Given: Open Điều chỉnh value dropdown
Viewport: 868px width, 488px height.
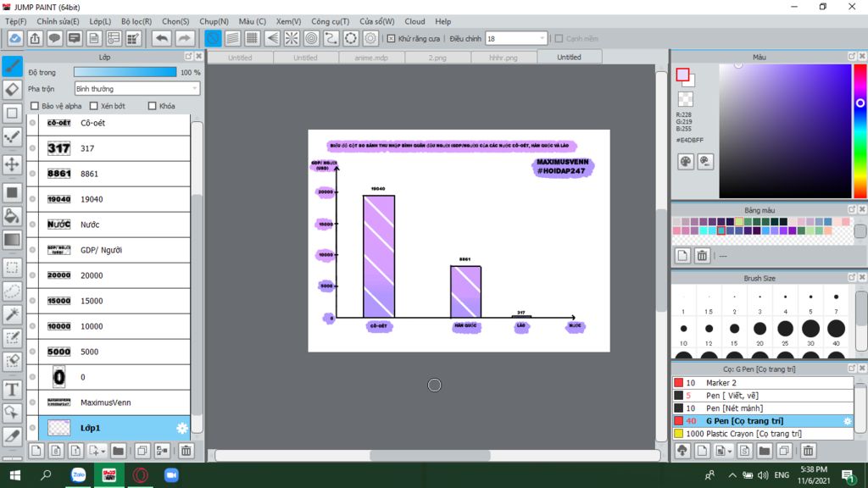Looking at the screenshot, I should tap(516, 39).
